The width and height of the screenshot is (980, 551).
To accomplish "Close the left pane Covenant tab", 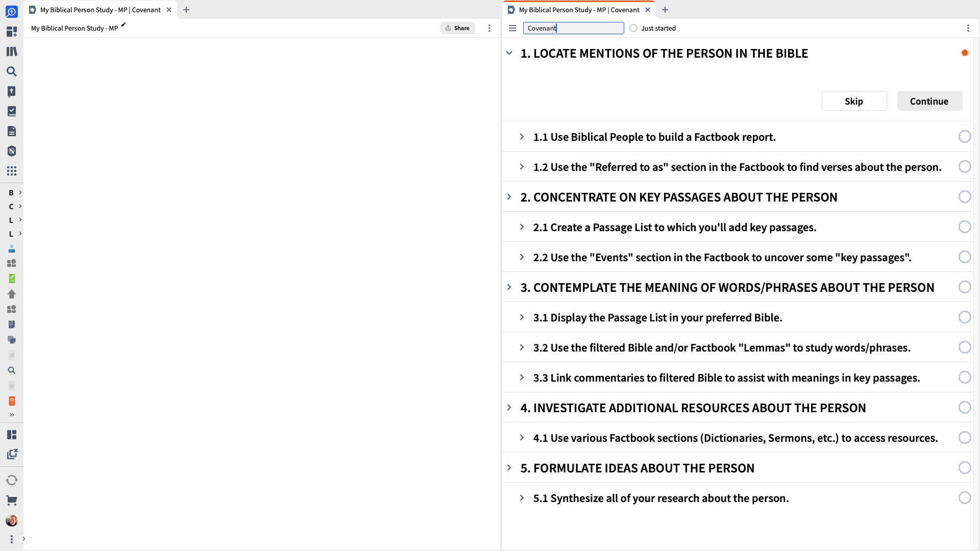I will (x=169, y=10).
